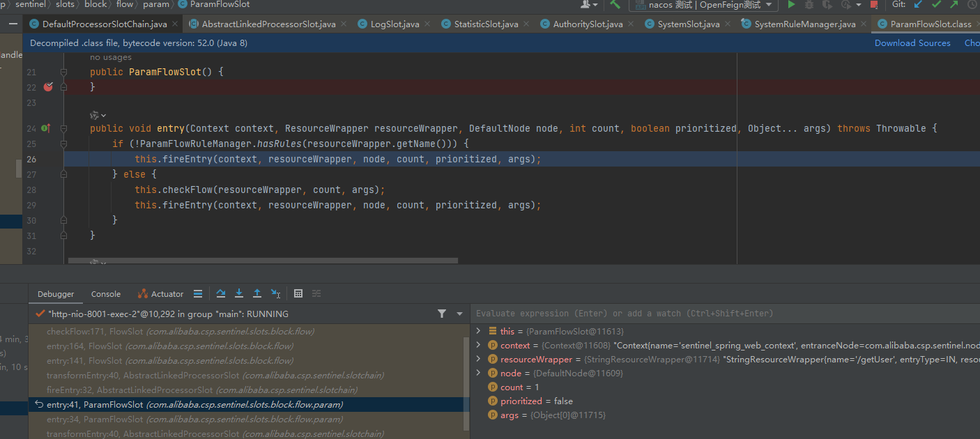Run the nacos configuration with green play
The image size is (980, 439).
point(791,4)
